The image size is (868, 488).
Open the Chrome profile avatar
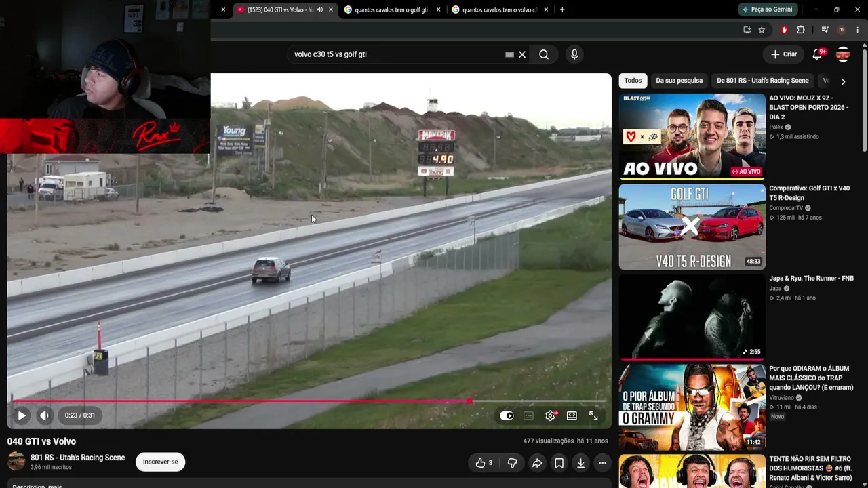point(841,30)
